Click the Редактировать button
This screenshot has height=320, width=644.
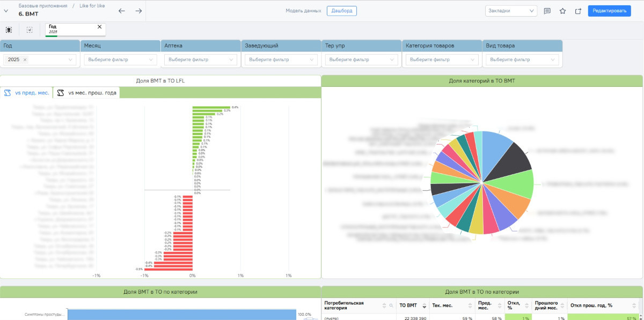[x=609, y=11]
